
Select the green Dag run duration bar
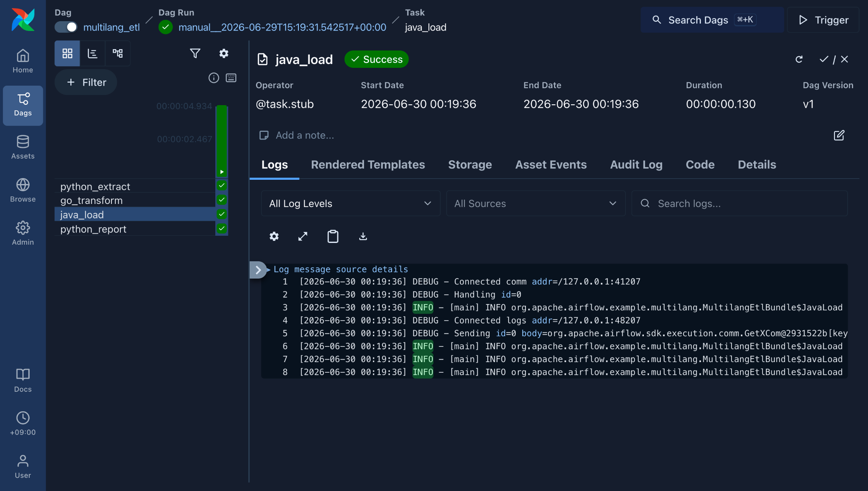click(222, 141)
